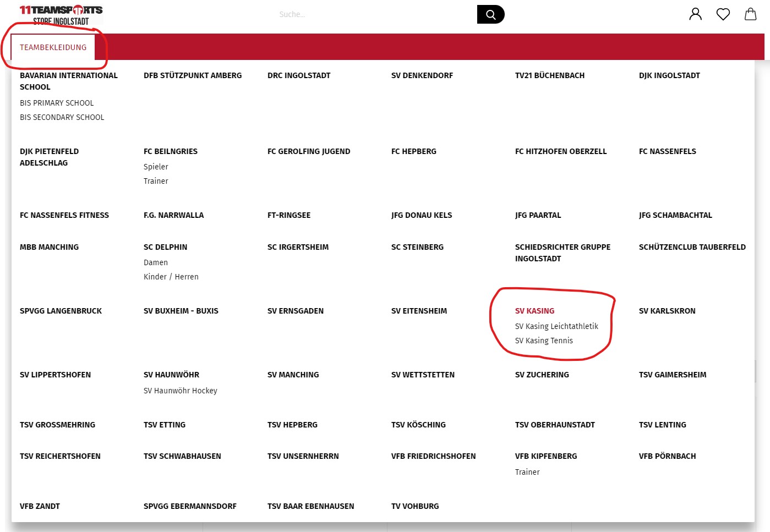Select SV Kasing Tennis

544,341
